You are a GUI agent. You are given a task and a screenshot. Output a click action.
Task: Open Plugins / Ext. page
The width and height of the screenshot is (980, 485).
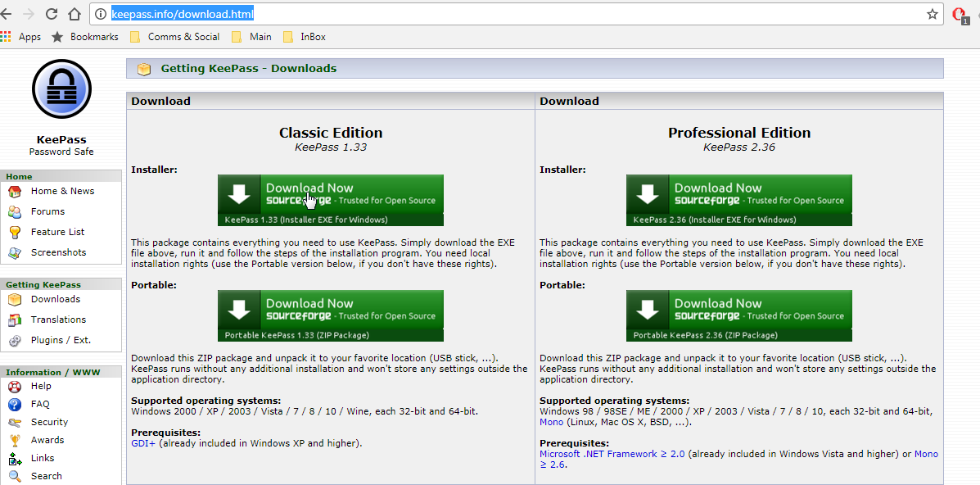tap(61, 340)
